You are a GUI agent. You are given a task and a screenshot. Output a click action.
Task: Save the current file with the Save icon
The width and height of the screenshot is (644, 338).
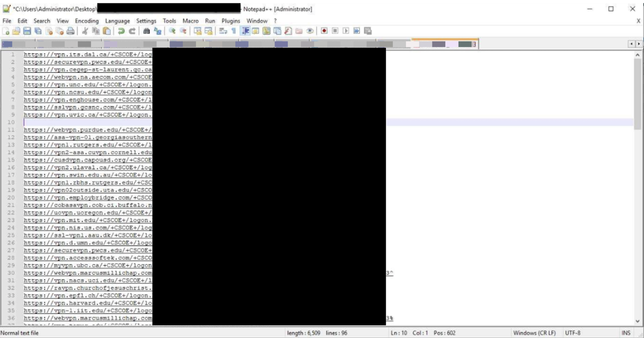click(x=27, y=31)
